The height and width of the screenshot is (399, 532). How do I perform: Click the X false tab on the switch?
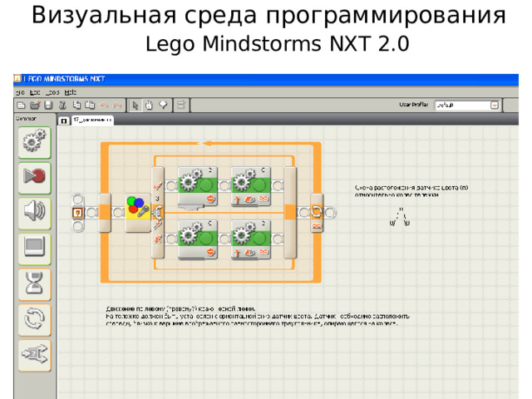tap(157, 239)
